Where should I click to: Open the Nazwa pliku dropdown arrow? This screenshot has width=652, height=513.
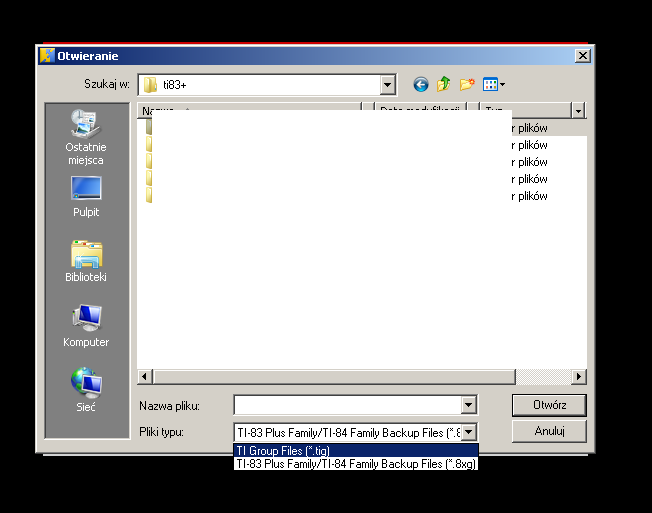[x=468, y=405]
